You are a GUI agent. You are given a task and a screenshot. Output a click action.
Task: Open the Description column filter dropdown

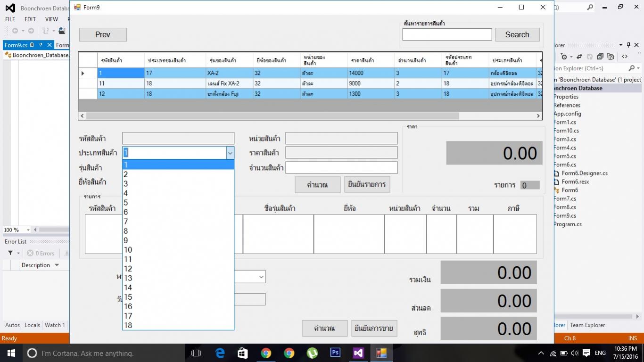click(57, 265)
